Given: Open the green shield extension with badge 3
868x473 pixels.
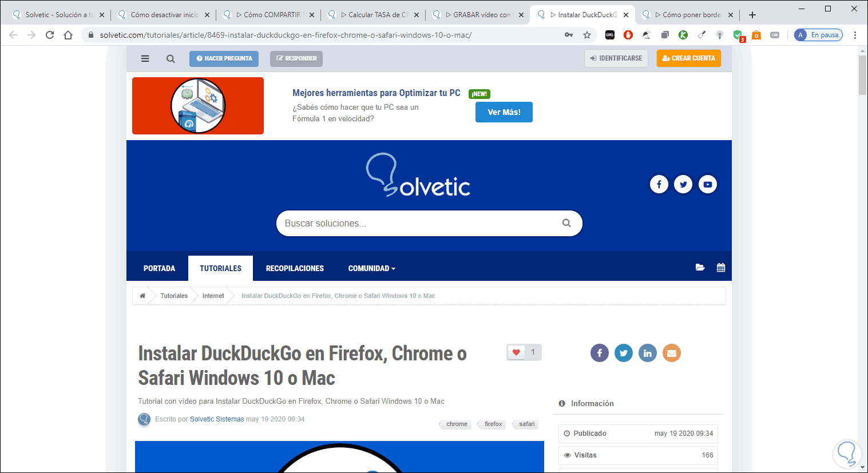Looking at the screenshot, I should [739, 35].
